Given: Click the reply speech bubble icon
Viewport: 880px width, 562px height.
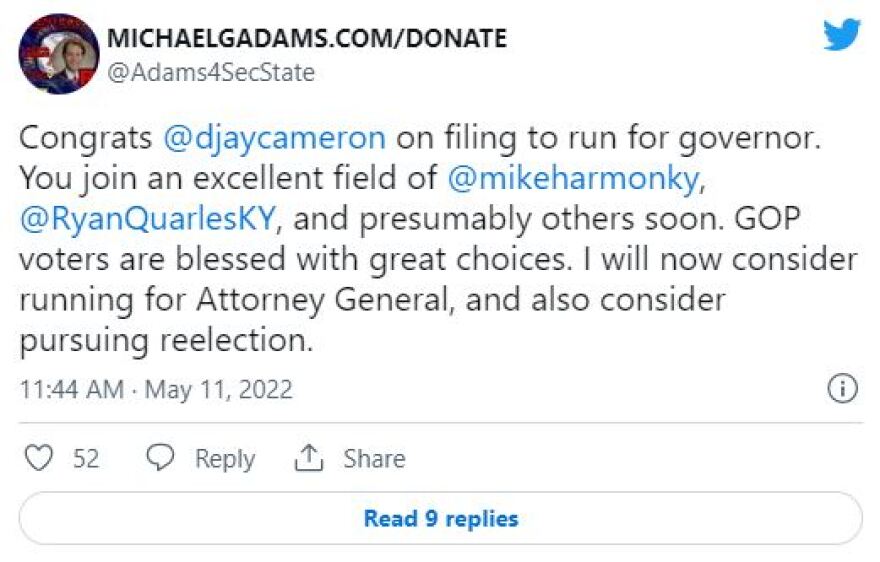Looking at the screenshot, I should [160, 459].
